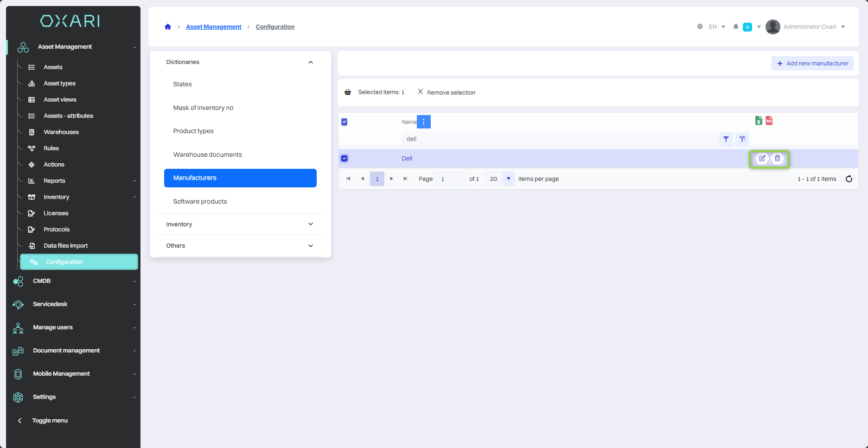Image resolution: width=868 pixels, height=448 pixels.
Task: Click the delete trash icon for Dell
Action: pos(778,159)
